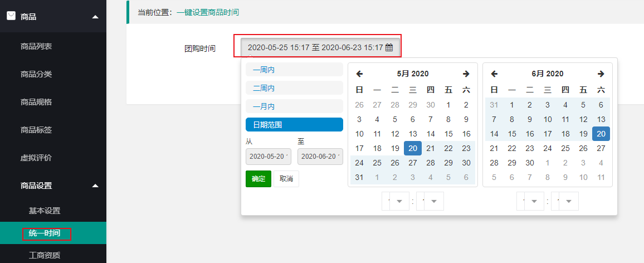
Task: Pick day 23 in June calendar
Action: click(530, 148)
